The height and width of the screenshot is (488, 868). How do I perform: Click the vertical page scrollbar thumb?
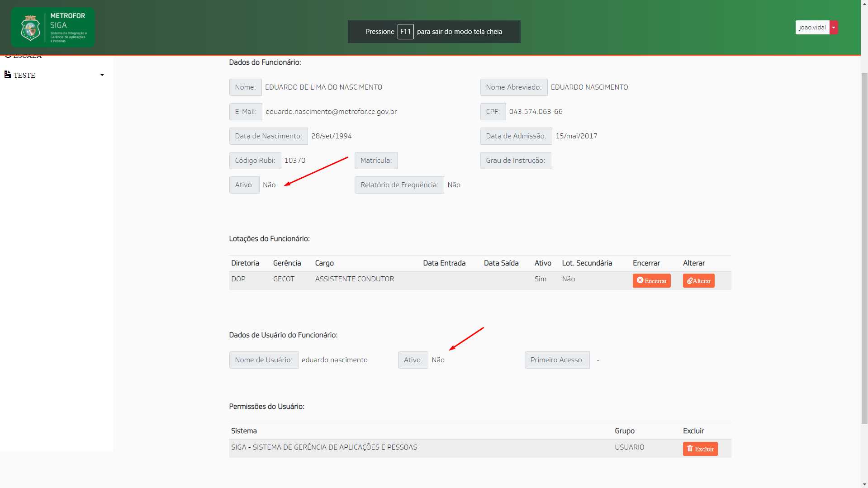pyautogui.click(x=864, y=248)
